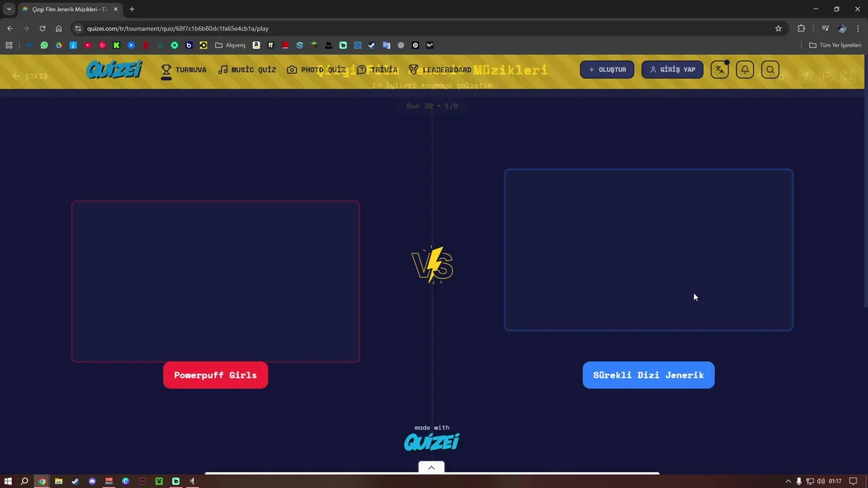Open the Turnuva menu item

(x=184, y=70)
